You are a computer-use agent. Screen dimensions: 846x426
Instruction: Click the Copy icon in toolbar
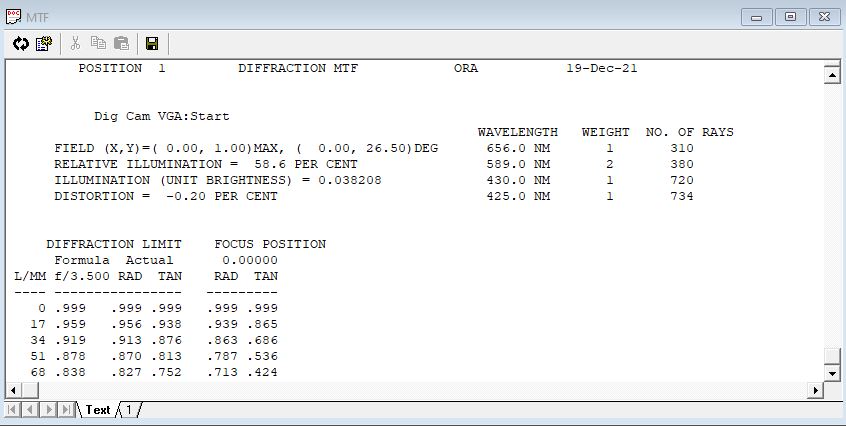click(98, 44)
